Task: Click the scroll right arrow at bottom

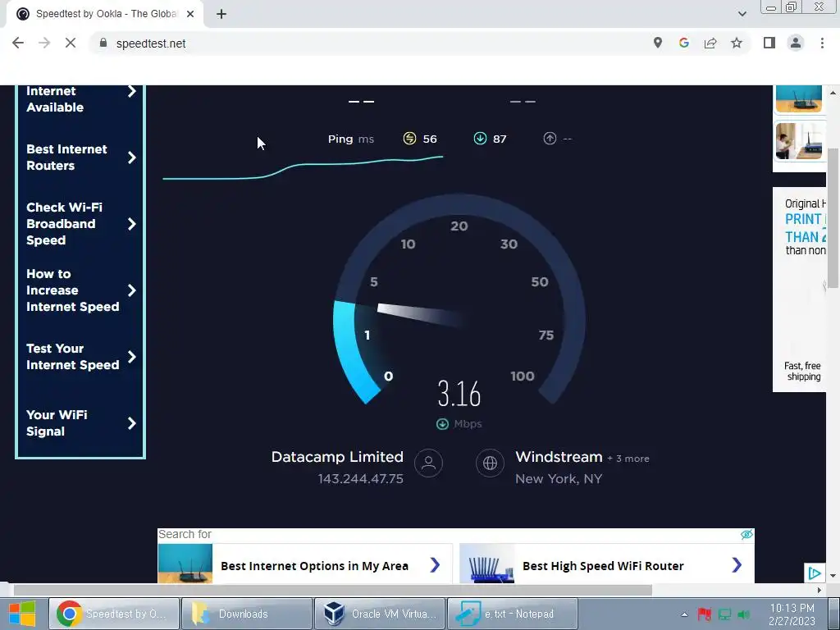Action: (819, 591)
